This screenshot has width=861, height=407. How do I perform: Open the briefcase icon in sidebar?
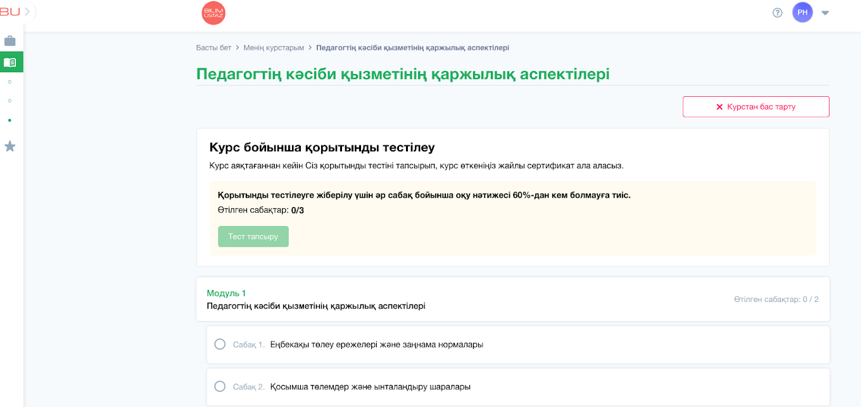pyautogui.click(x=10, y=41)
